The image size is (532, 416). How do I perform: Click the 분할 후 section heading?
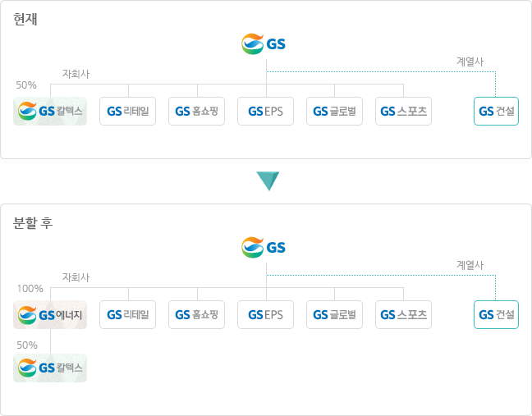(34, 222)
